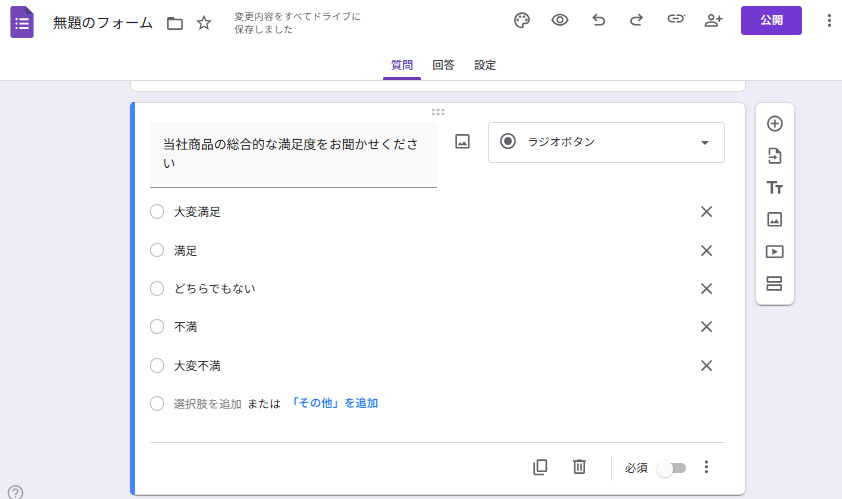Switch to the 設定 tab
842x499 pixels.
(485, 65)
